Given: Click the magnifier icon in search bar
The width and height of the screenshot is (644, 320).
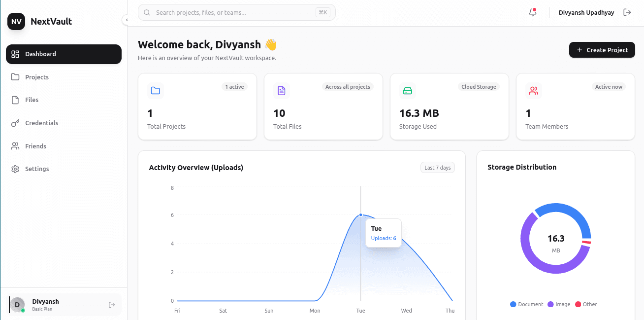Looking at the screenshot, I should click(x=147, y=12).
